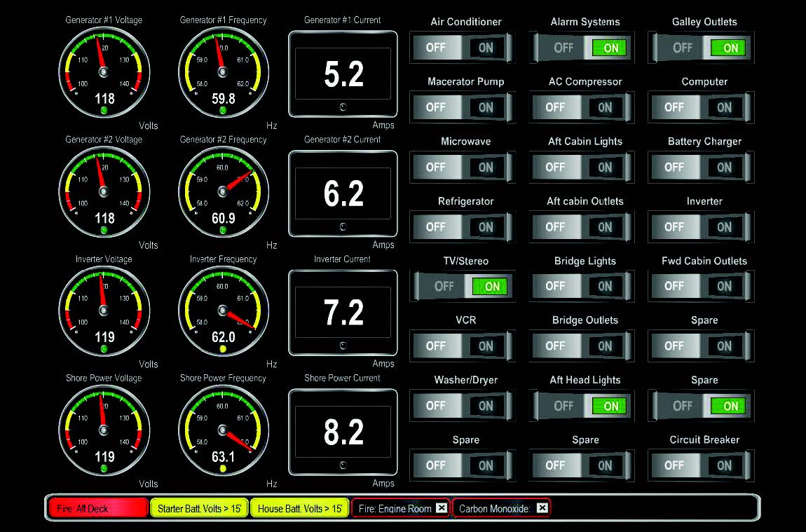Enable the Battery Charger switch

click(723, 168)
